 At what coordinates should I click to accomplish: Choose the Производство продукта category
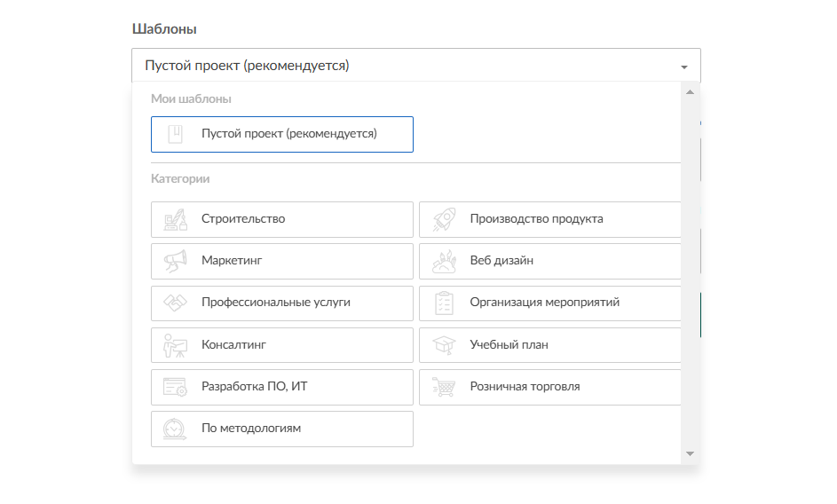549,219
